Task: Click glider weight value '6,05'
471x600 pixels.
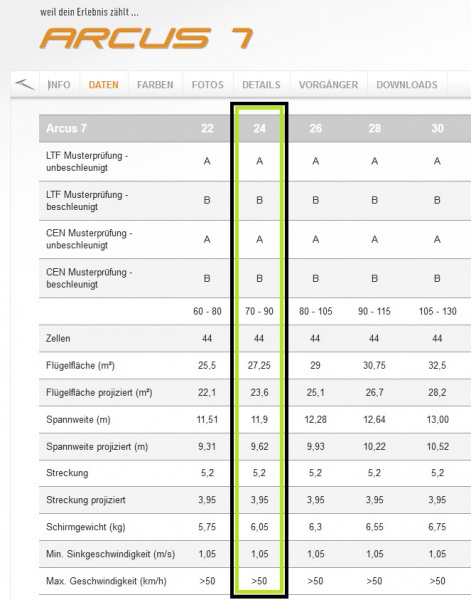Action: pyautogui.click(x=259, y=527)
